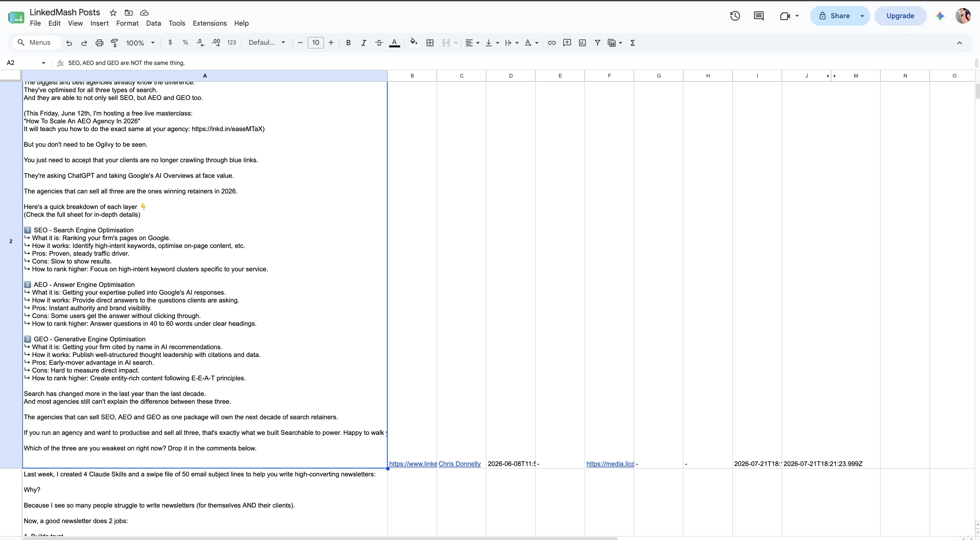Open the comments panel icon
The width and height of the screenshot is (980, 540).
pos(759,16)
